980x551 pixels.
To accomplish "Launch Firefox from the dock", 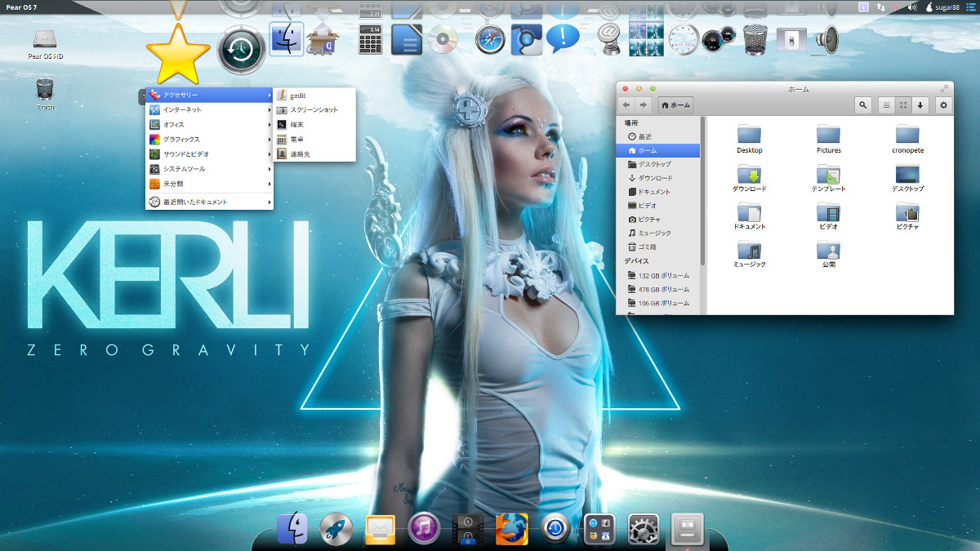I will (512, 529).
